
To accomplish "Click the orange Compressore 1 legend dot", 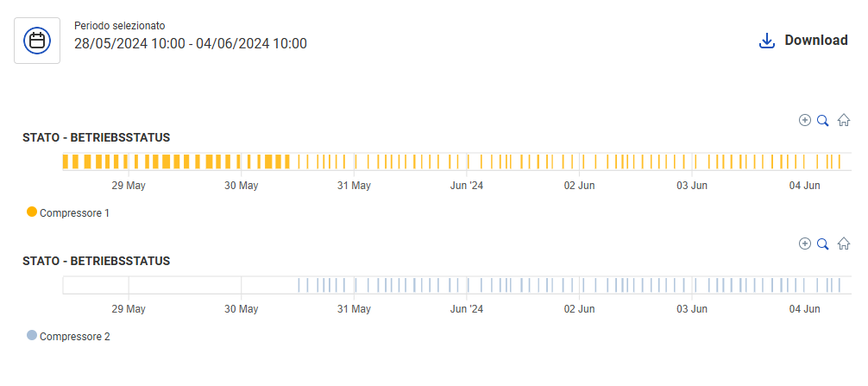I will pos(33,212).
